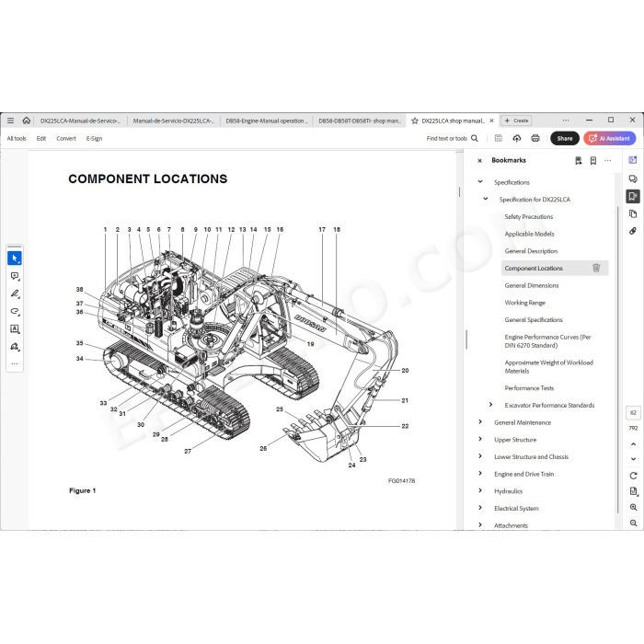Viewport: 644px width, 644px height.
Task: Choose the Select arrow tool
Action: click(15, 259)
